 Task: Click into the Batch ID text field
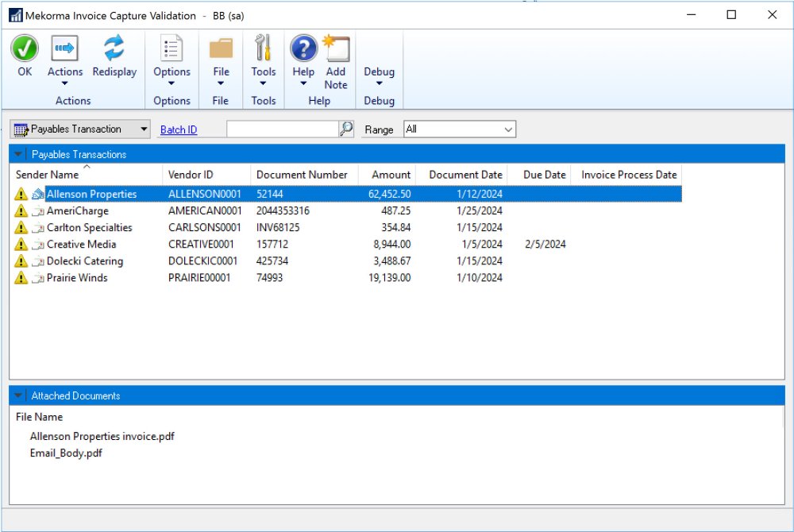[282, 129]
